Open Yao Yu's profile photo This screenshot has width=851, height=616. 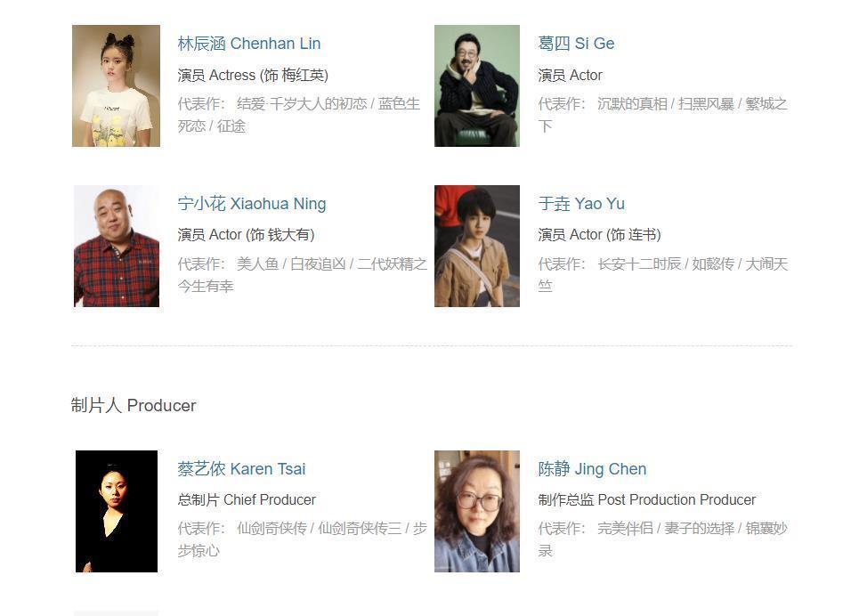[477, 246]
